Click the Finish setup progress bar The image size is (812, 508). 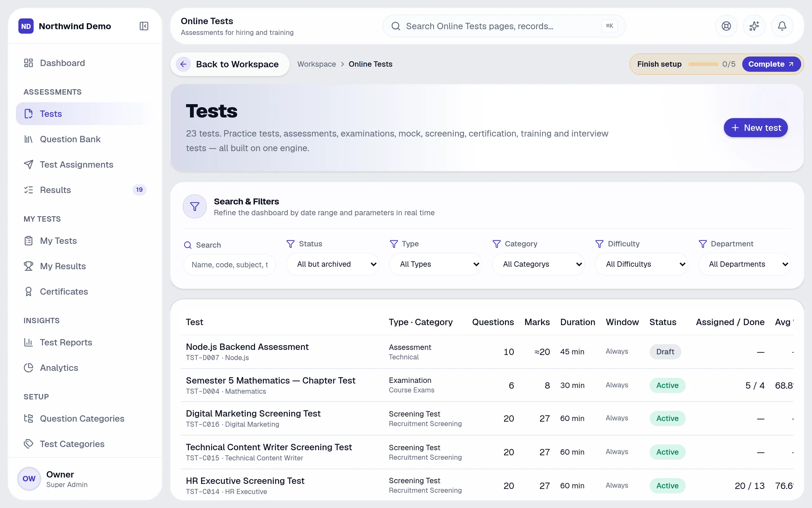[x=703, y=64]
